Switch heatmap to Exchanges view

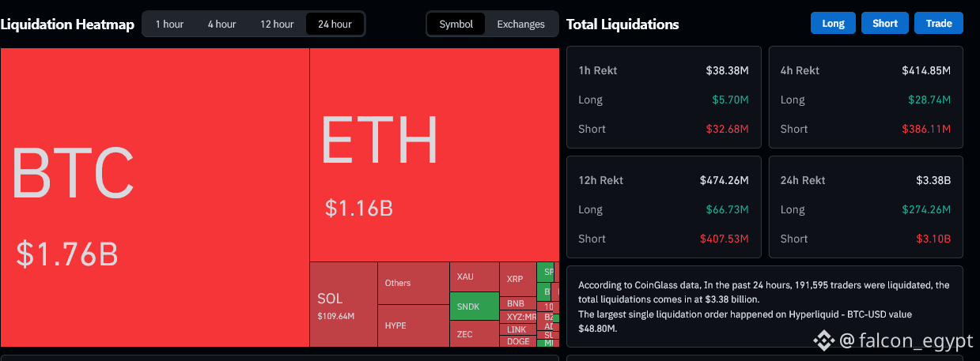[520, 24]
